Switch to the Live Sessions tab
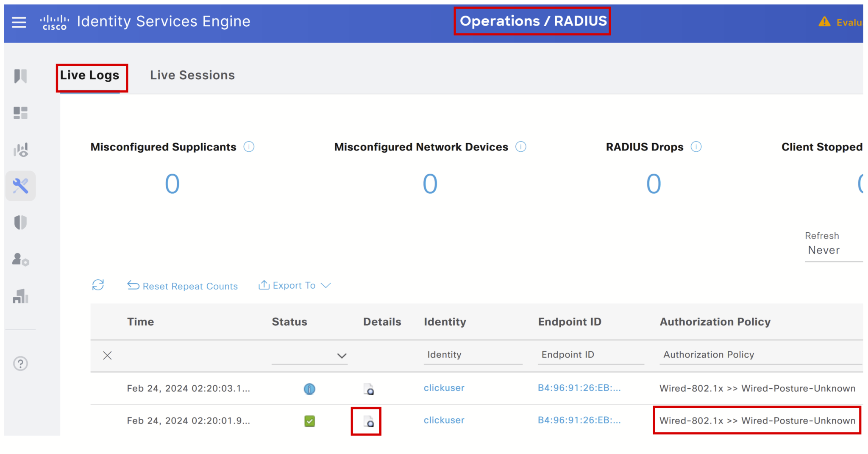This screenshot has width=868, height=454. (x=192, y=75)
